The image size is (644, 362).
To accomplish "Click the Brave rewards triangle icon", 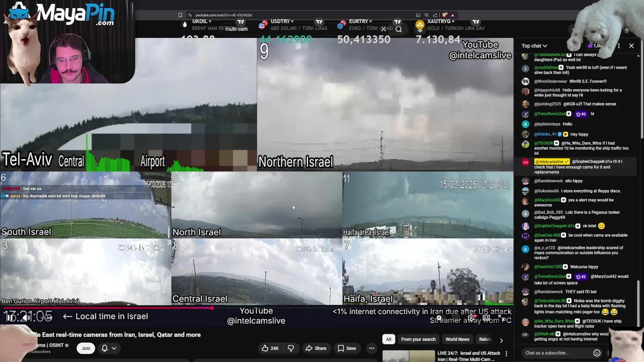I will coord(452,15).
